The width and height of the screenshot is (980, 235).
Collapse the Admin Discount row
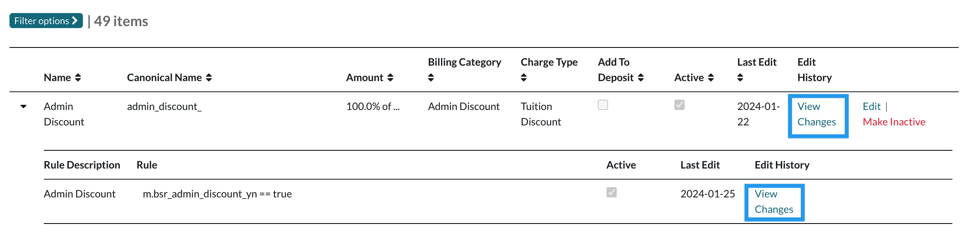pos(24,106)
